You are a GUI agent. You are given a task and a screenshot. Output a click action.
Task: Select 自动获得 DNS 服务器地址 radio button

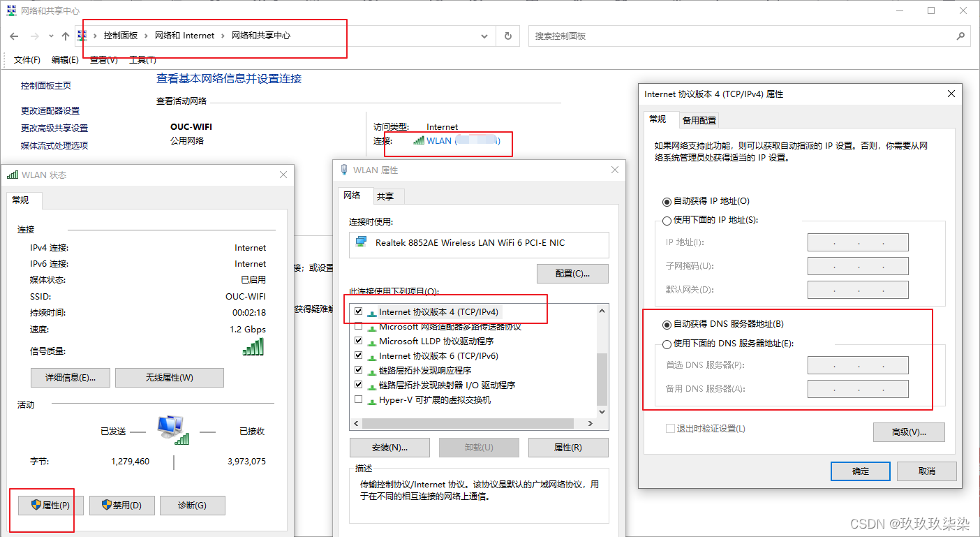point(667,324)
